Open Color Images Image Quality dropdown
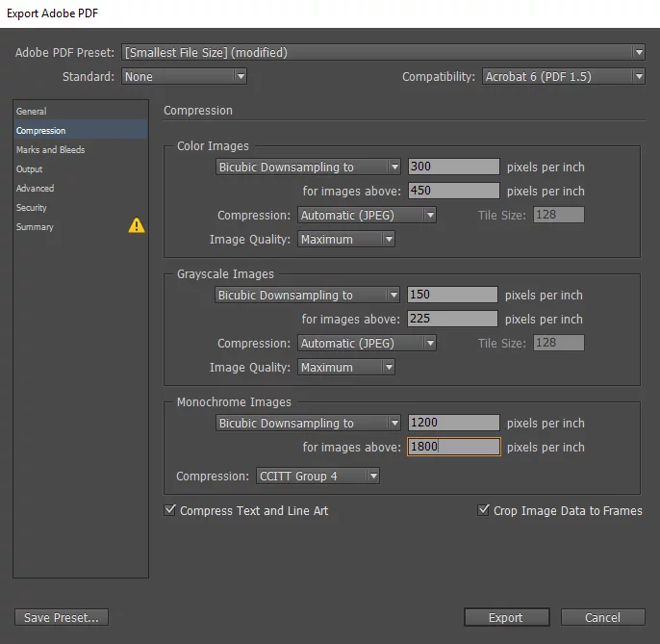This screenshot has width=660, height=644. pos(346,239)
